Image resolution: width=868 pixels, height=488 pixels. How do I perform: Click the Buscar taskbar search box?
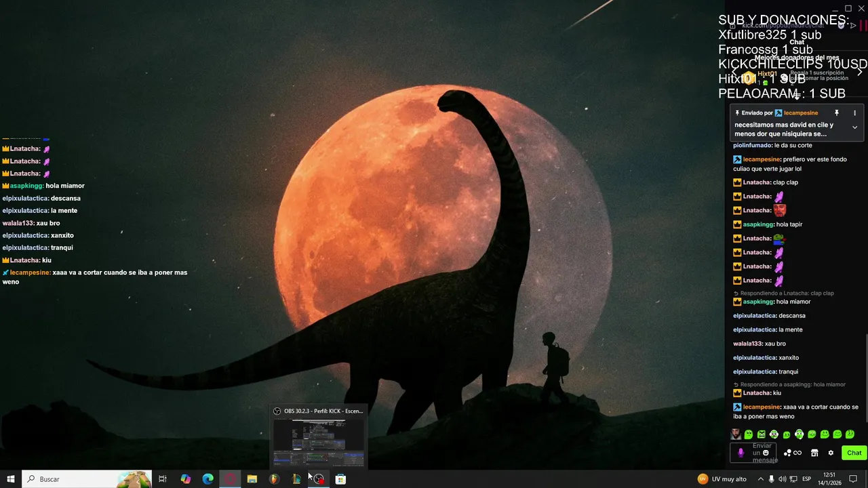(87, 479)
